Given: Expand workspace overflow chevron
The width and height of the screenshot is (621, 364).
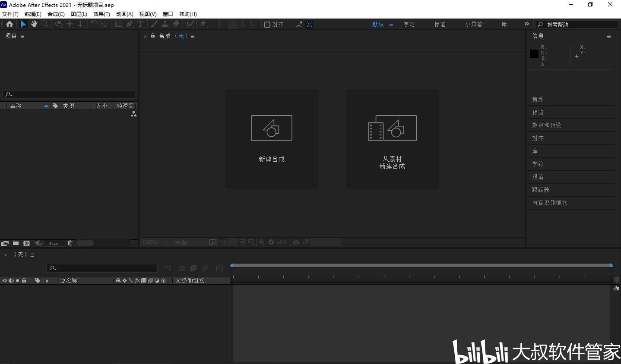Looking at the screenshot, I should [x=526, y=24].
